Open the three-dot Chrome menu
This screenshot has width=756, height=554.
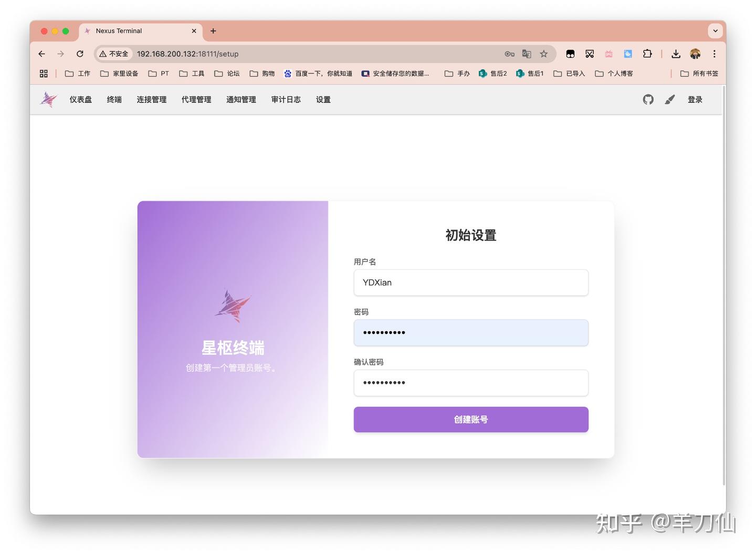tap(714, 54)
